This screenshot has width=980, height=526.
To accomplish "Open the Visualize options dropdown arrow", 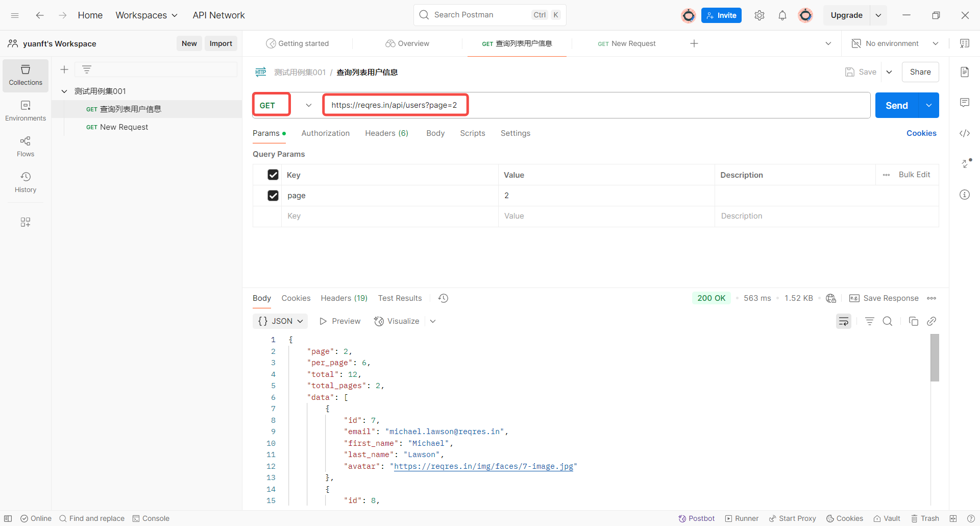I will (x=433, y=321).
